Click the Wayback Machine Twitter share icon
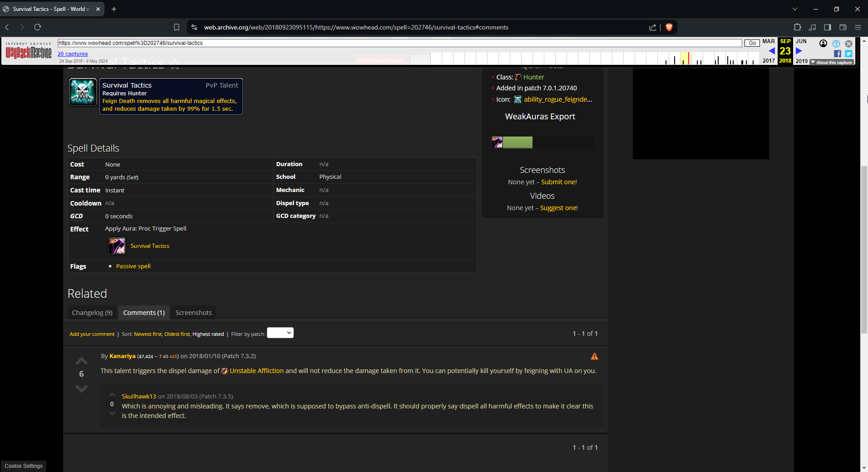The width and height of the screenshot is (868, 472). [x=848, y=54]
